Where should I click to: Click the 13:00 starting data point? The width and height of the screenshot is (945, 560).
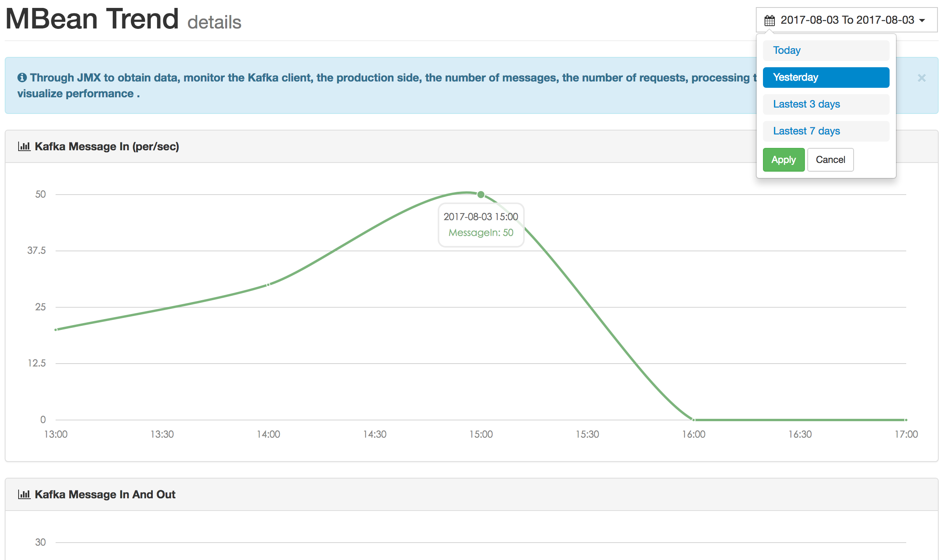[x=56, y=329]
